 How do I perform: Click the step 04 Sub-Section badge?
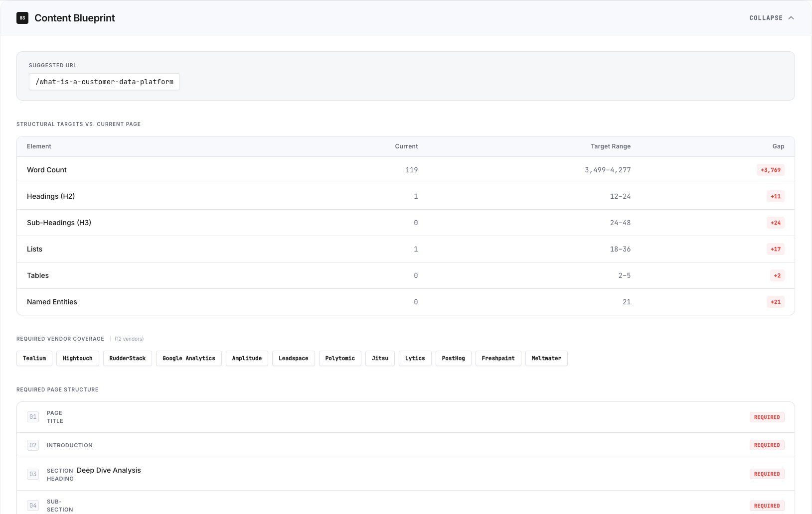[32, 505]
